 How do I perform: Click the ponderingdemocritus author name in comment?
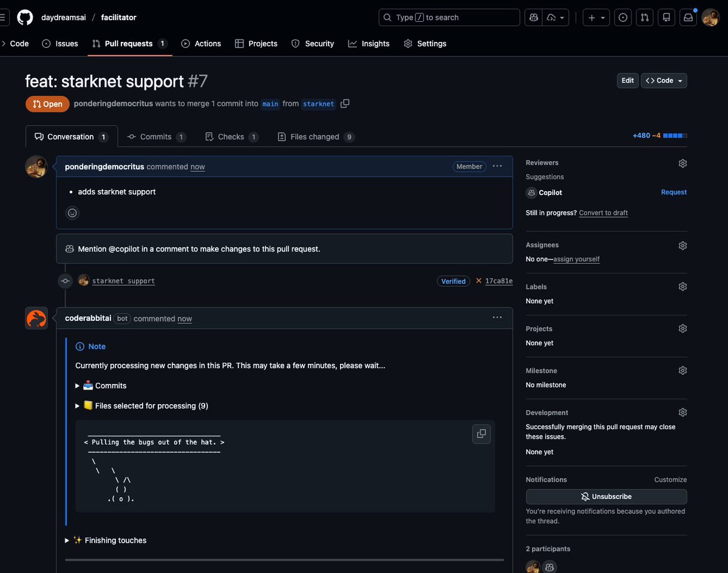(x=104, y=166)
